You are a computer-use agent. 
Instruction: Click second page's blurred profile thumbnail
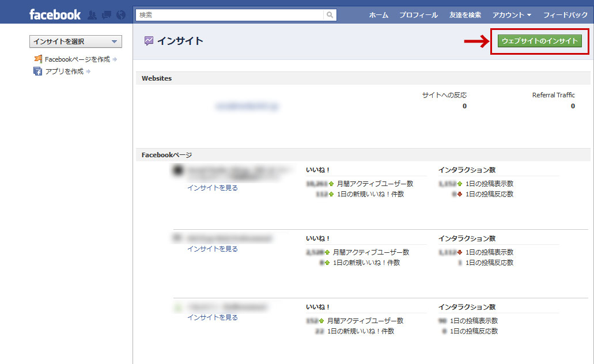click(177, 238)
